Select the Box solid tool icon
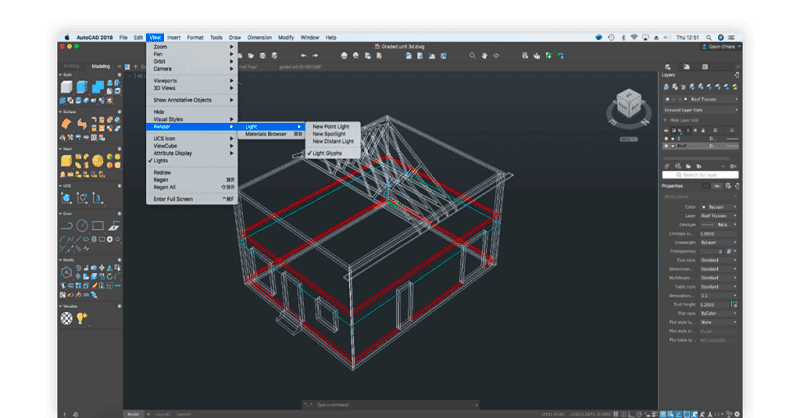This screenshot has width=800, height=418. coord(66,87)
